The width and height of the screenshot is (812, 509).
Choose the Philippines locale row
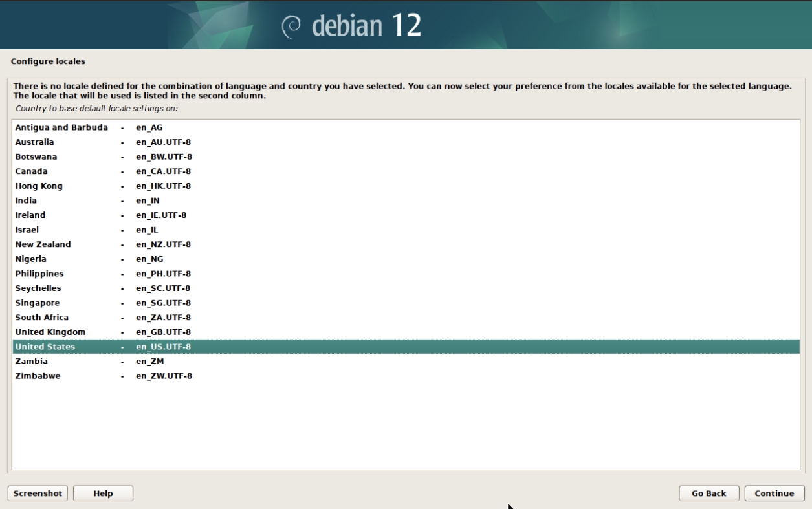coord(406,274)
